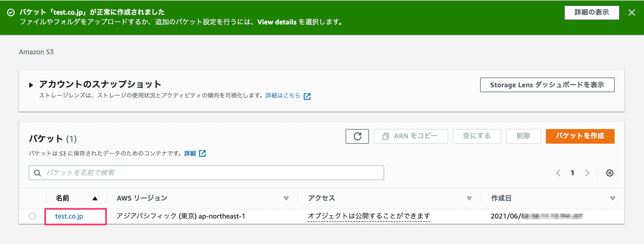This screenshot has height=244, width=644.
Task: Click AWS リージョン column header label
Action: click(x=142, y=198)
